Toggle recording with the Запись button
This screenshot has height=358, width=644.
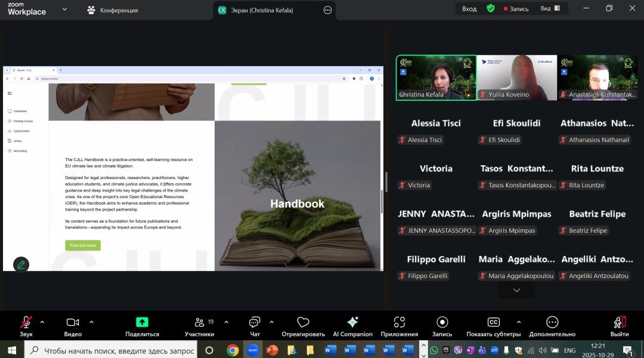pyautogui.click(x=442, y=323)
